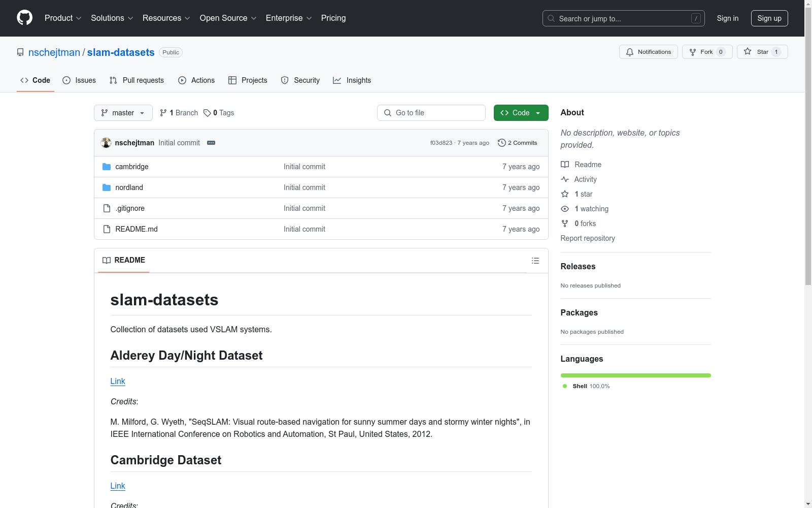Focus the Search or jump to field
Viewport: 812px width, 508px height.
pos(624,18)
